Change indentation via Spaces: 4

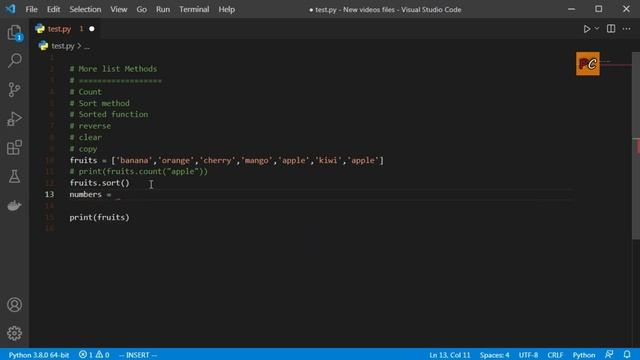(494, 355)
